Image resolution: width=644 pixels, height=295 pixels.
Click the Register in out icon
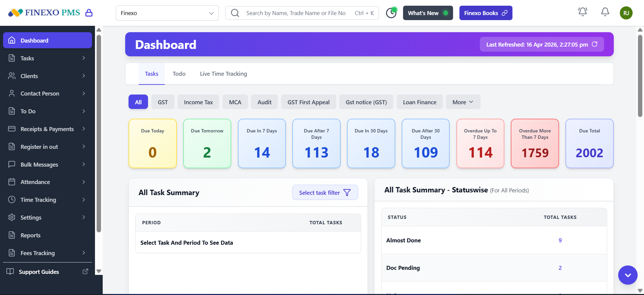point(12,146)
